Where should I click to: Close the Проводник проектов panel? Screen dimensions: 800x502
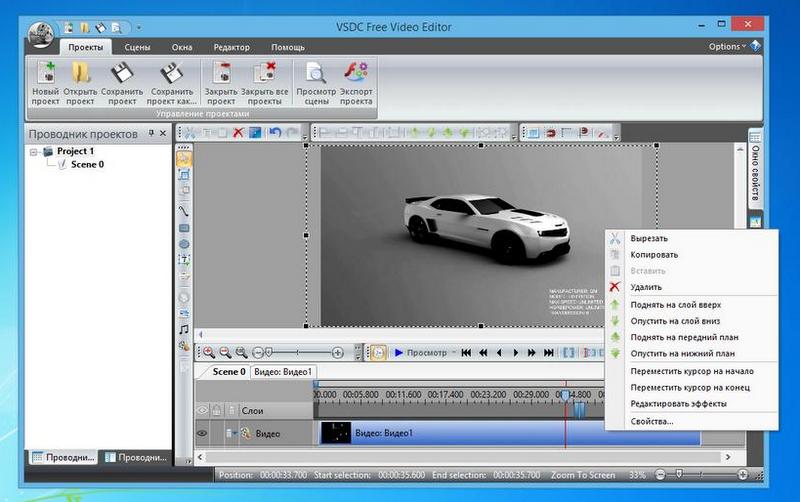[163, 133]
